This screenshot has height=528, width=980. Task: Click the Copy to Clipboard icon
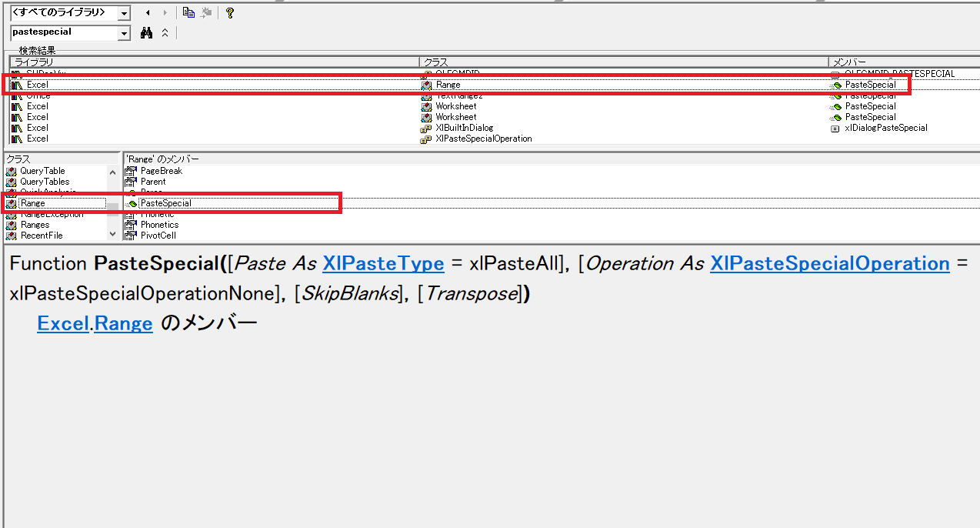[188, 13]
